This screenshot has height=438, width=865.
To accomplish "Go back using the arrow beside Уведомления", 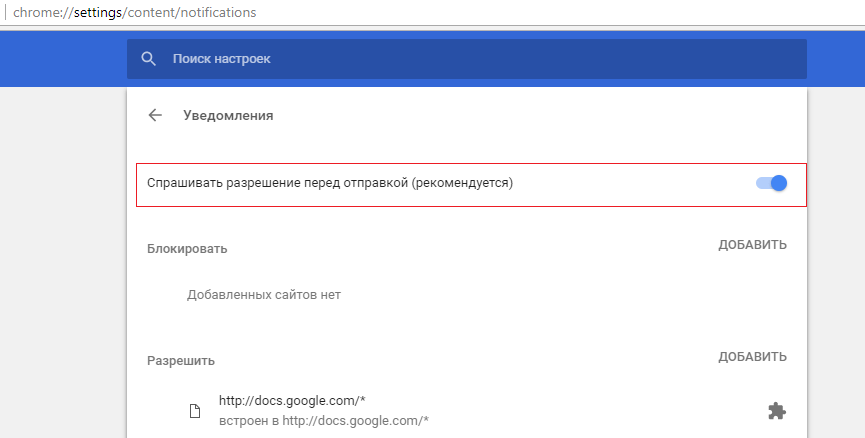I will click(x=155, y=115).
